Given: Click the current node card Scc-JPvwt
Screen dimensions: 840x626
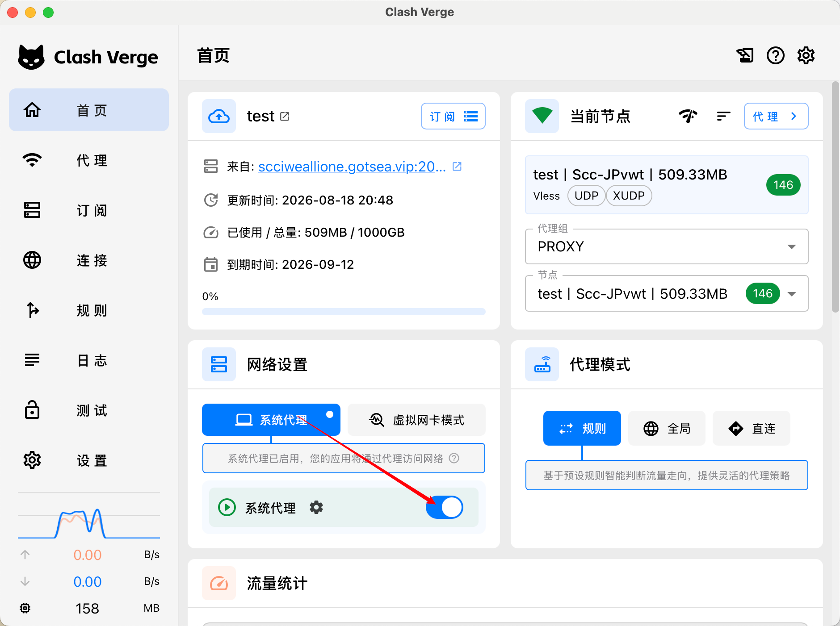Looking at the screenshot, I should coord(667,185).
